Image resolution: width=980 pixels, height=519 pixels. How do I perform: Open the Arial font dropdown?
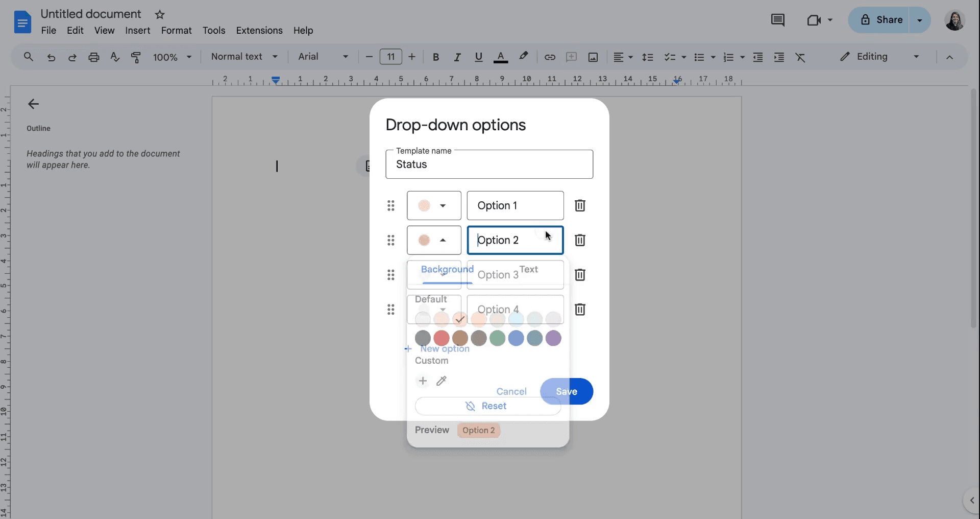323,57
